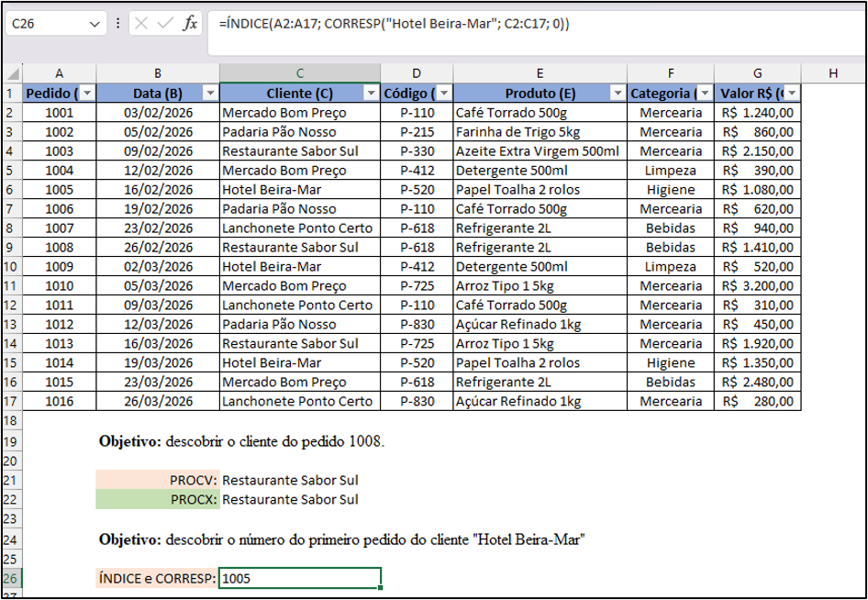
Task: Select the column D header
Action: tap(417, 73)
